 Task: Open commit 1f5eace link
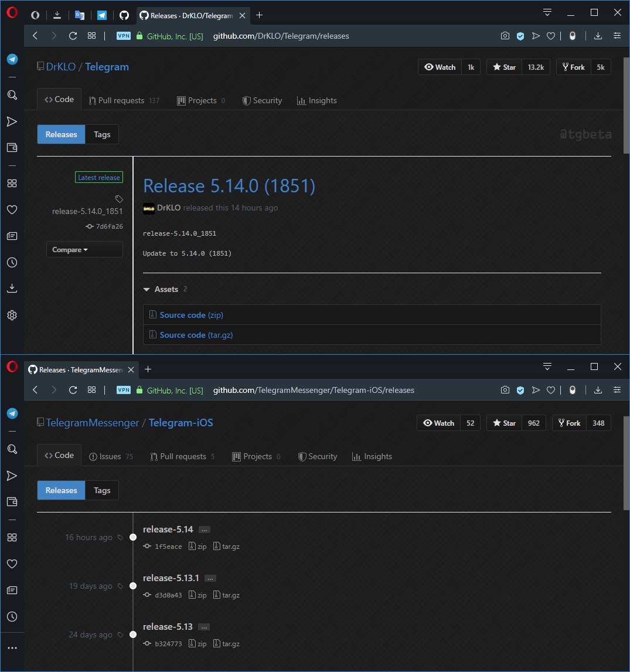(x=168, y=547)
